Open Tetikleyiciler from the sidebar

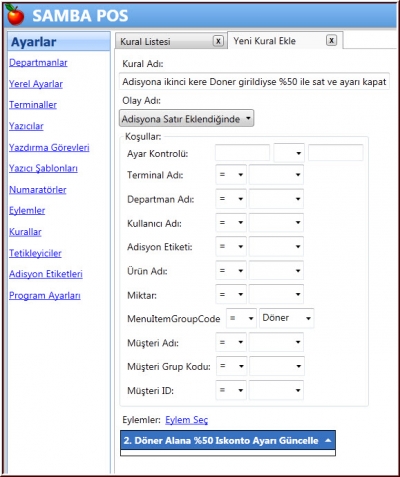[x=35, y=253]
